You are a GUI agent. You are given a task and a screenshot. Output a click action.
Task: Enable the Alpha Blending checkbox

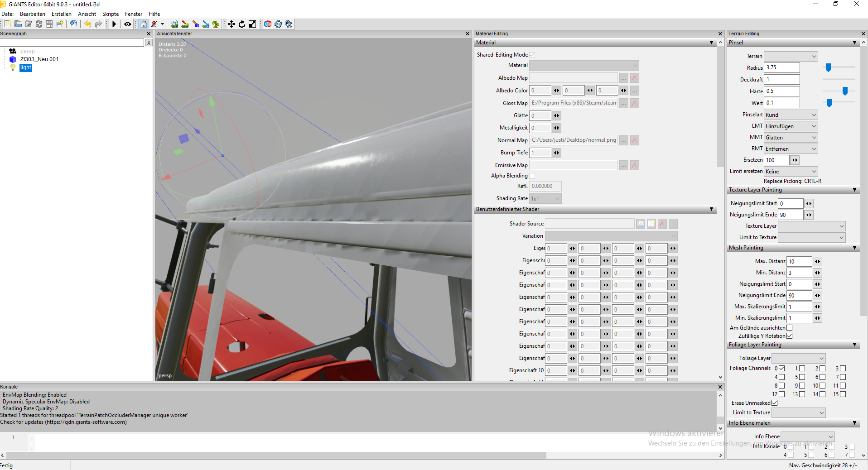532,176
